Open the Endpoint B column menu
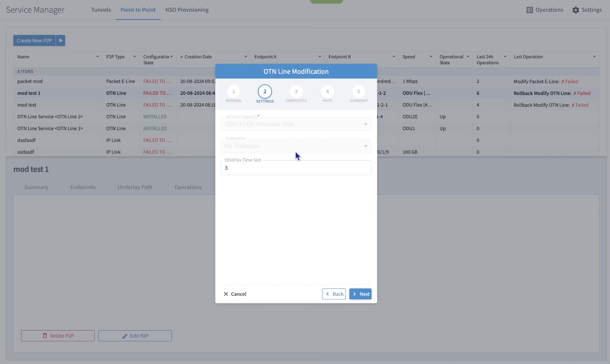610x364 pixels. [394, 57]
